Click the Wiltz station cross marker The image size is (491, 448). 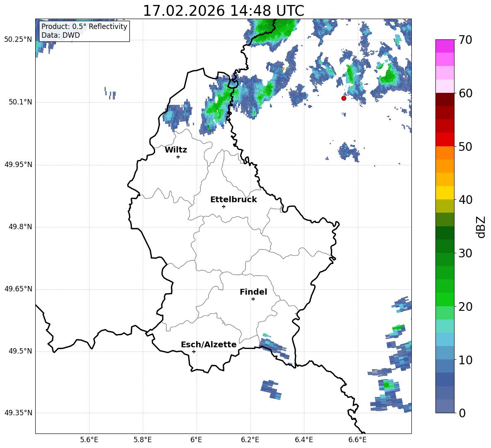pos(178,157)
